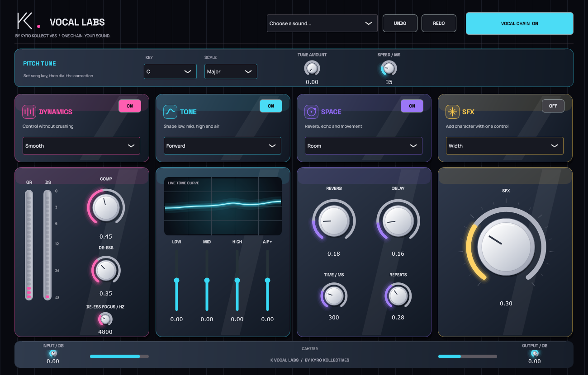
Task: Click the GR gain reduction meter
Action: coord(29,245)
